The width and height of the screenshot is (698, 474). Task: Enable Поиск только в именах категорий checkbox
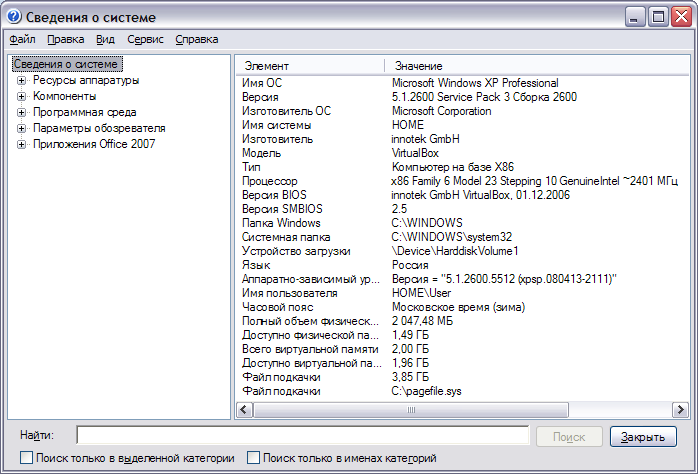253,458
